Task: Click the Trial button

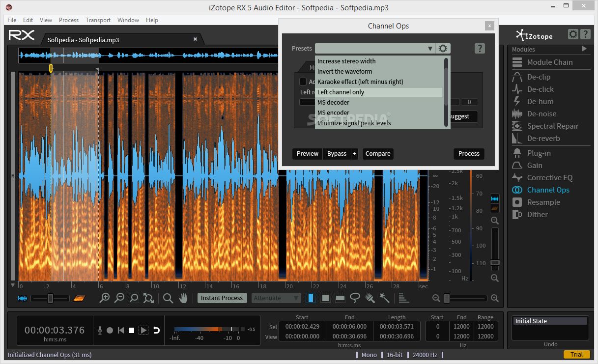Action: [x=576, y=355]
